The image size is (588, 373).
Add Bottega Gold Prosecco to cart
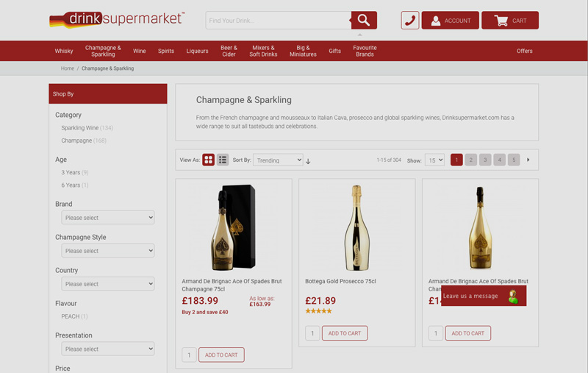(345, 333)
